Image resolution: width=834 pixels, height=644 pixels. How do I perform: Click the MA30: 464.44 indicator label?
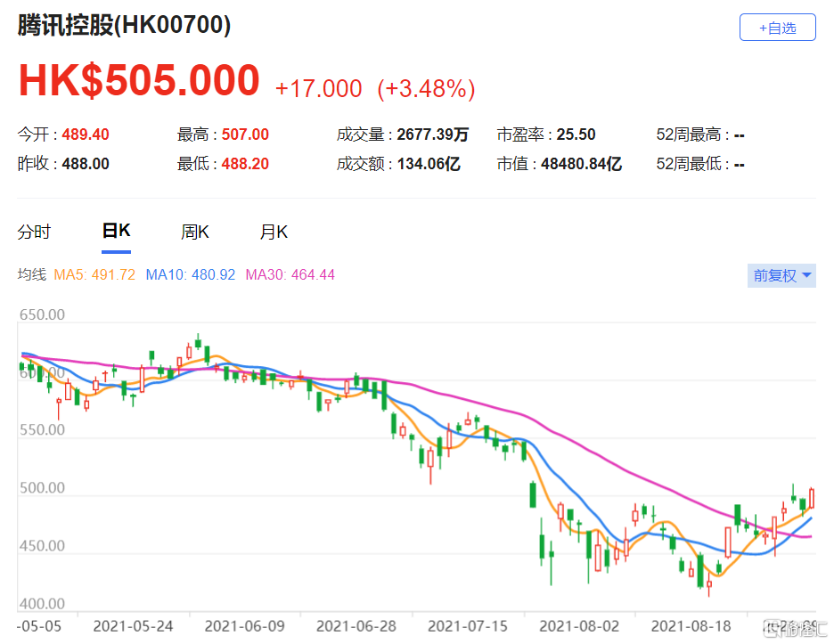(290, 275)
